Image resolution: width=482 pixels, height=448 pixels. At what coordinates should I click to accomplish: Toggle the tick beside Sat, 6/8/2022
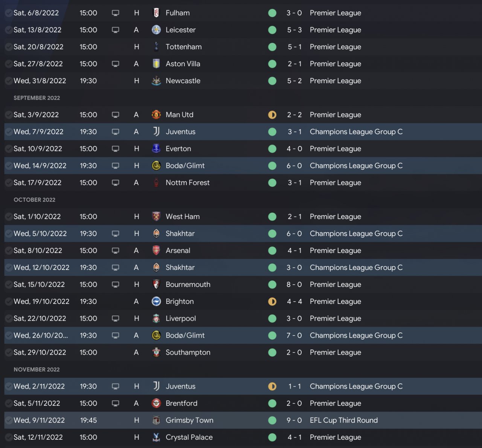pos(8,13)
